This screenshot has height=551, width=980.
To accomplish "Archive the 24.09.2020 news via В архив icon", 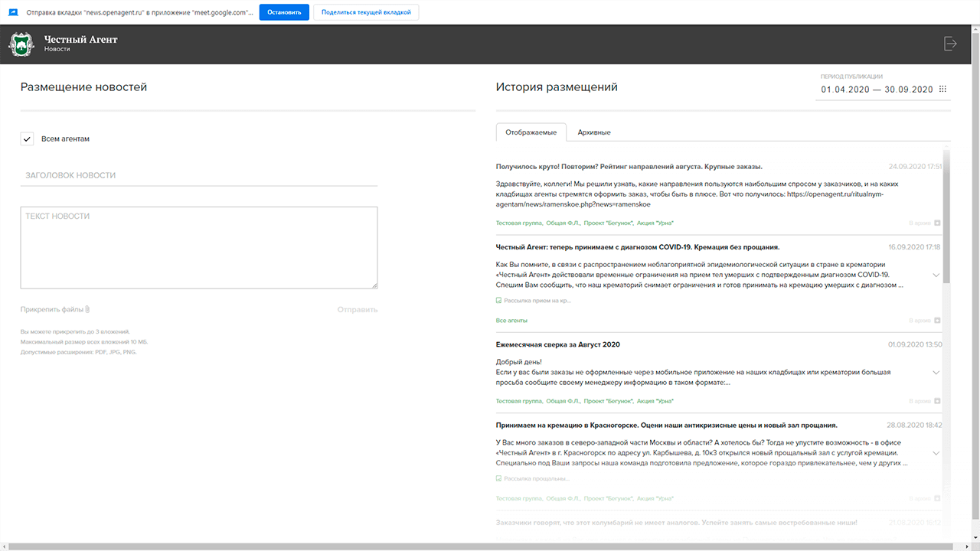I will [x=937, y=223].
